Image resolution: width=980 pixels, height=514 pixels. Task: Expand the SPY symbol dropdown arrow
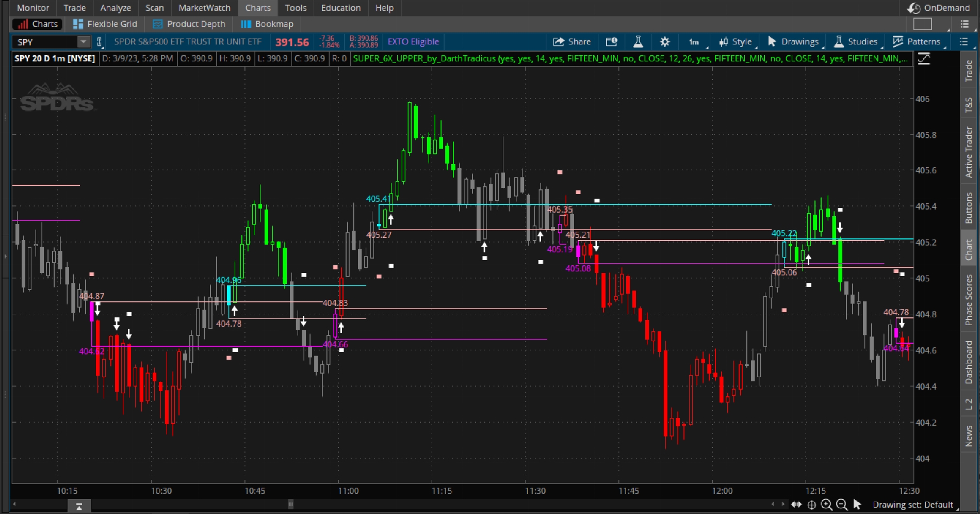(83, 42)
